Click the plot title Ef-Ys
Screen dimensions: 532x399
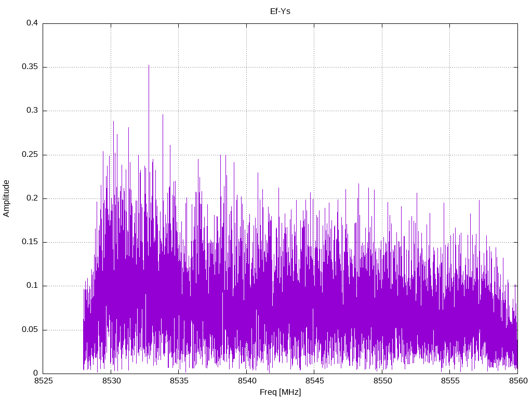pyautogui.click(x=280, y=11)
